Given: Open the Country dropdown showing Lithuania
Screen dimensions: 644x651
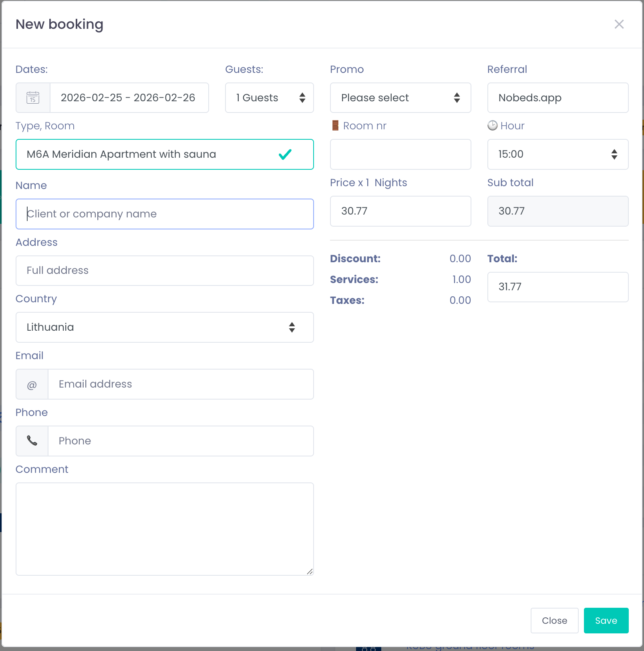Looking at the screenshot, I should 164,327.
